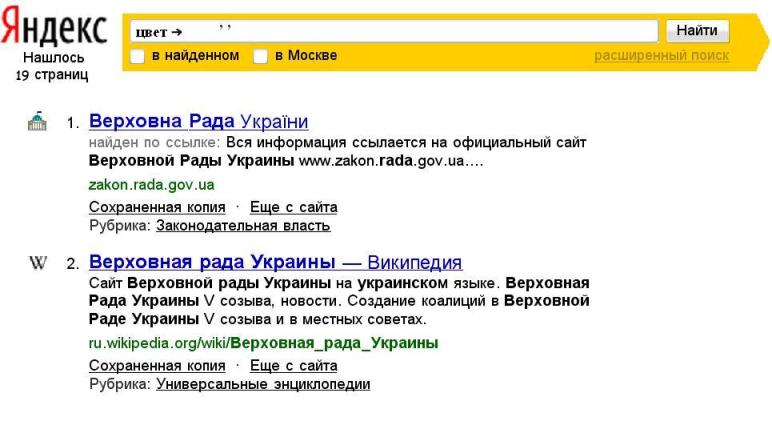The height and width of the screenshot is (437, 772).
Task: Click the ru.wikipedia.org green URL
Action: pyautogui.click(x=263, y=343)
